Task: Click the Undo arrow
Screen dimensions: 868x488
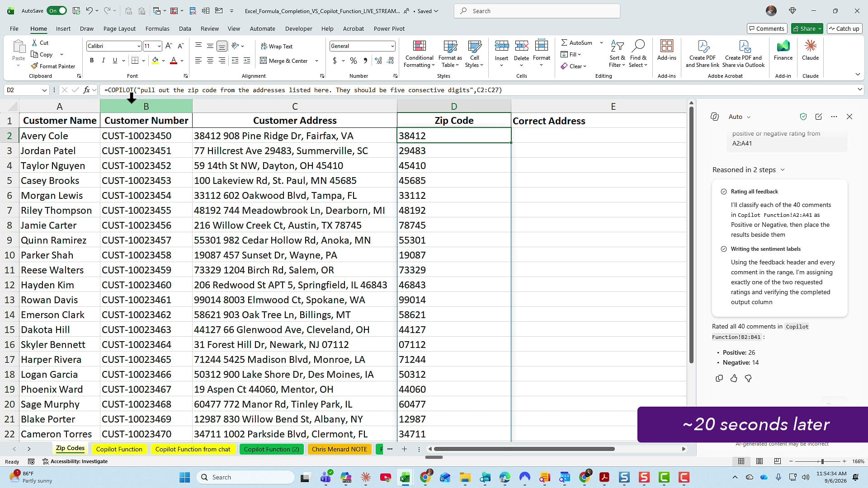Action: [89, 11]
